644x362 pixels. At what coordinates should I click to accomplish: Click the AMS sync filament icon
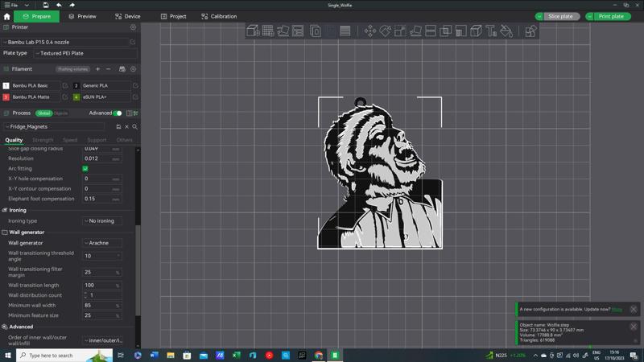(x=122, y=69)
